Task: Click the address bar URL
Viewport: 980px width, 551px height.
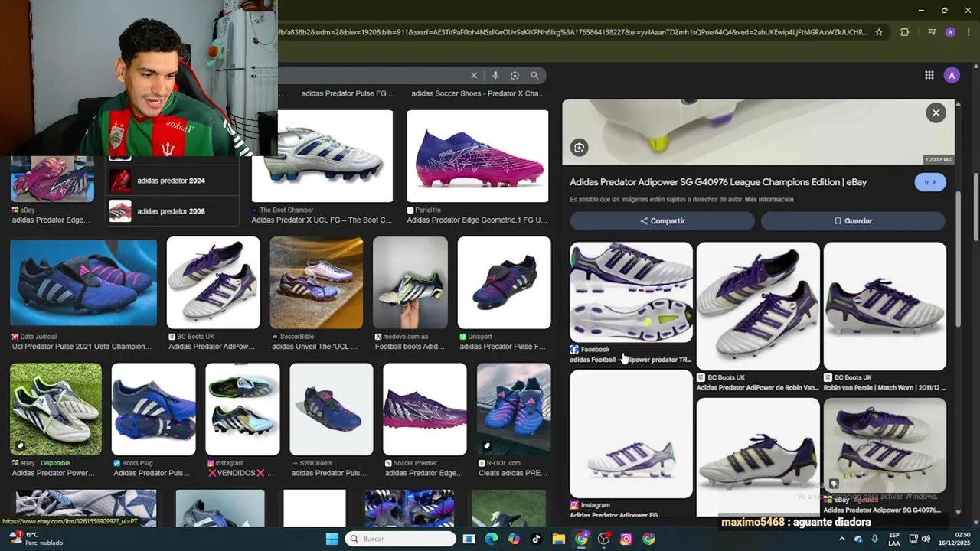Action: [x=574, y=32]
